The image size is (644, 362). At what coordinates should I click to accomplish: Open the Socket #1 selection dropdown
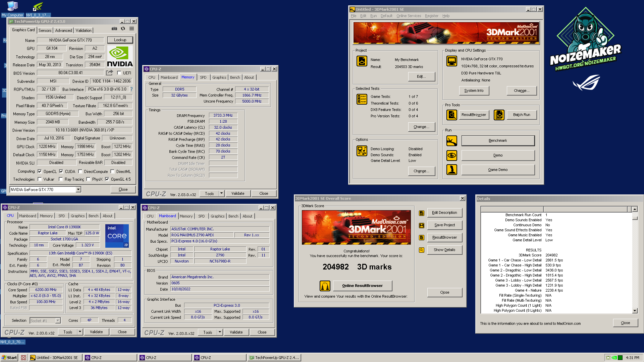pyautogui.click(x=45, y=321)
